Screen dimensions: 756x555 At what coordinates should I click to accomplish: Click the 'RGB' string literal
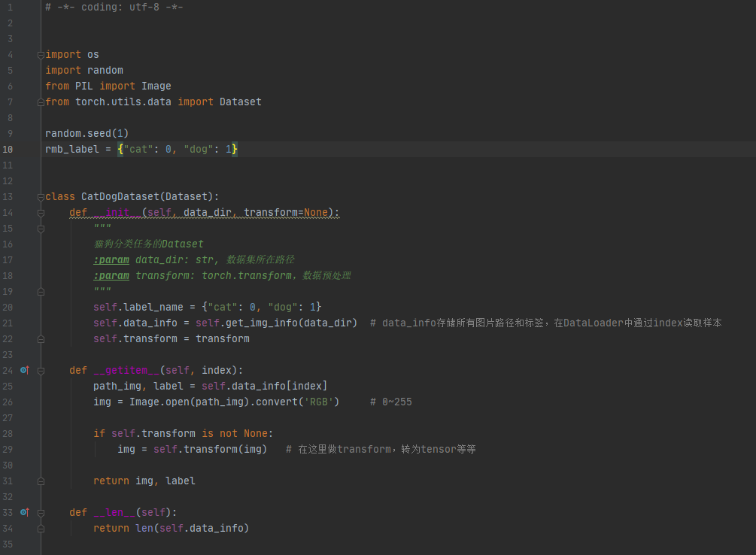[319, 402]
